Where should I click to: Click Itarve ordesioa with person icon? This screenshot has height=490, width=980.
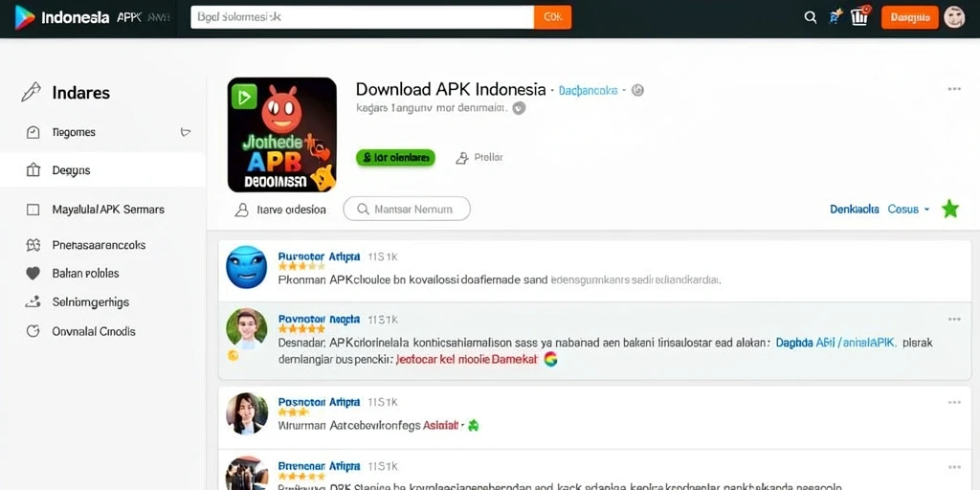tap(280, 210)
